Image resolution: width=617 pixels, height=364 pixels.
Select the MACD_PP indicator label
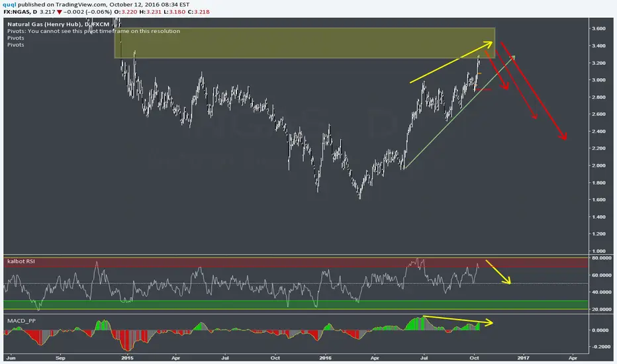(21, 321)
